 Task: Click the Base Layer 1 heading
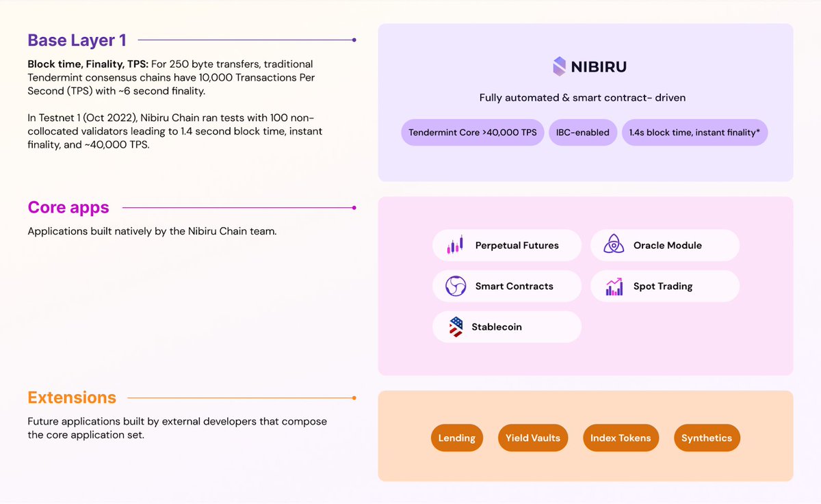77,40
